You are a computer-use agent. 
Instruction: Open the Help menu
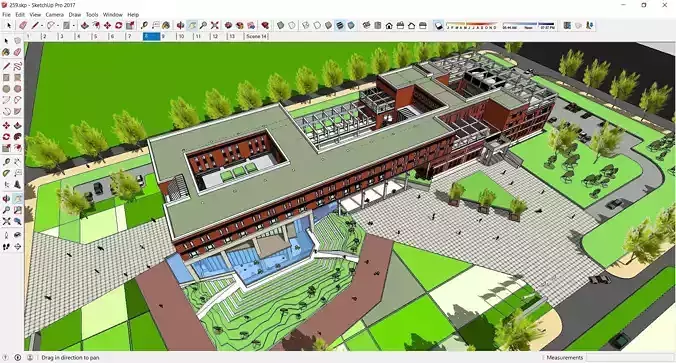coord(133,15)
